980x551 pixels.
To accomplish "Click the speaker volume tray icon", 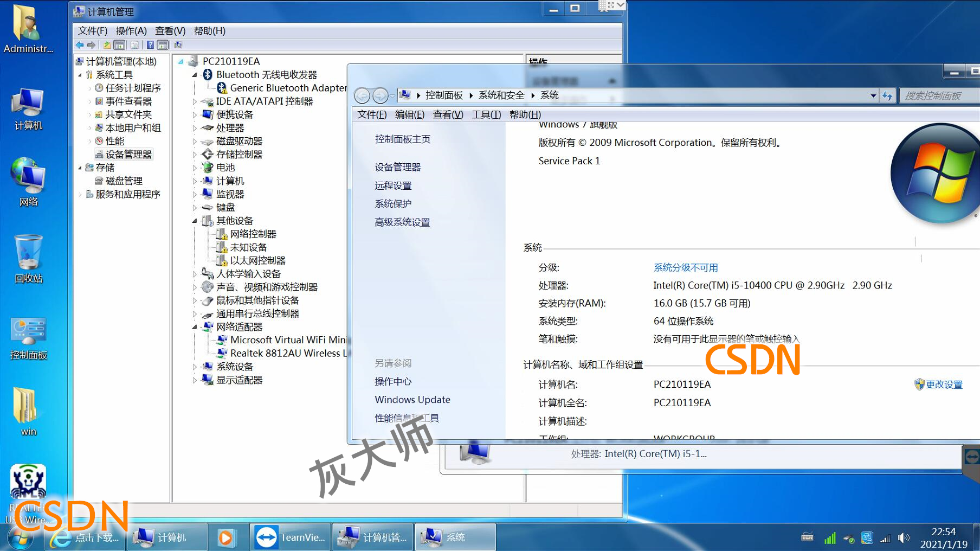I will pyautogui.click(x=904, y=538).
